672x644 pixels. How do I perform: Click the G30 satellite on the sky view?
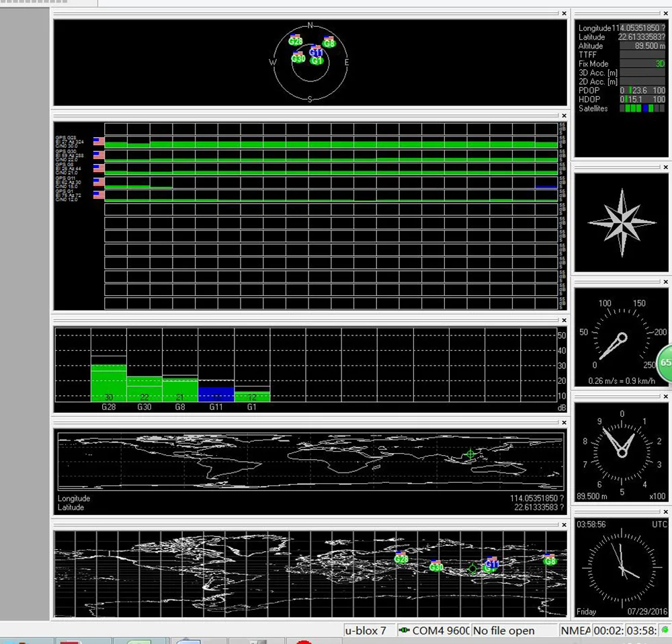[298, 58]
